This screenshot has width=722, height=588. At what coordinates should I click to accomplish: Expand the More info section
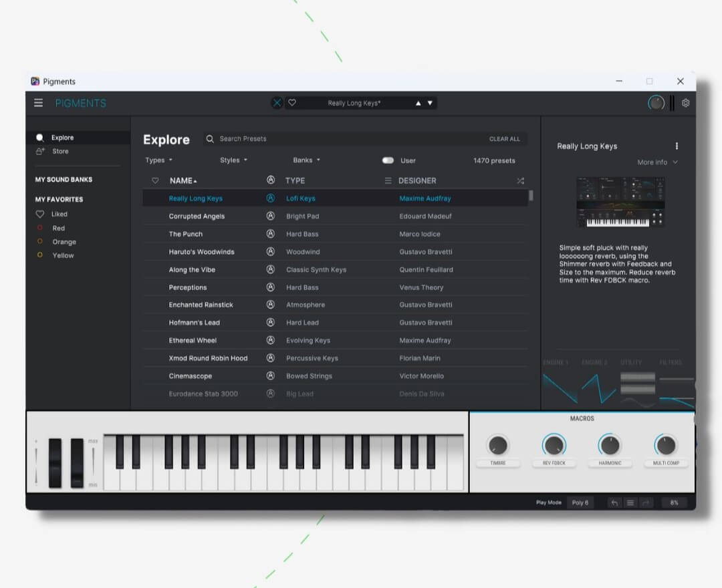coord(657,162)
